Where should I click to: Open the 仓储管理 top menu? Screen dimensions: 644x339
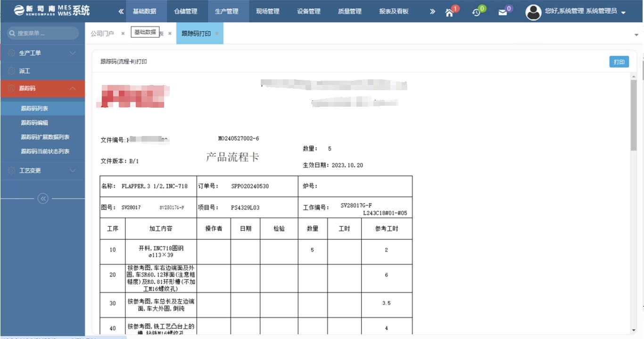(185, 11)
